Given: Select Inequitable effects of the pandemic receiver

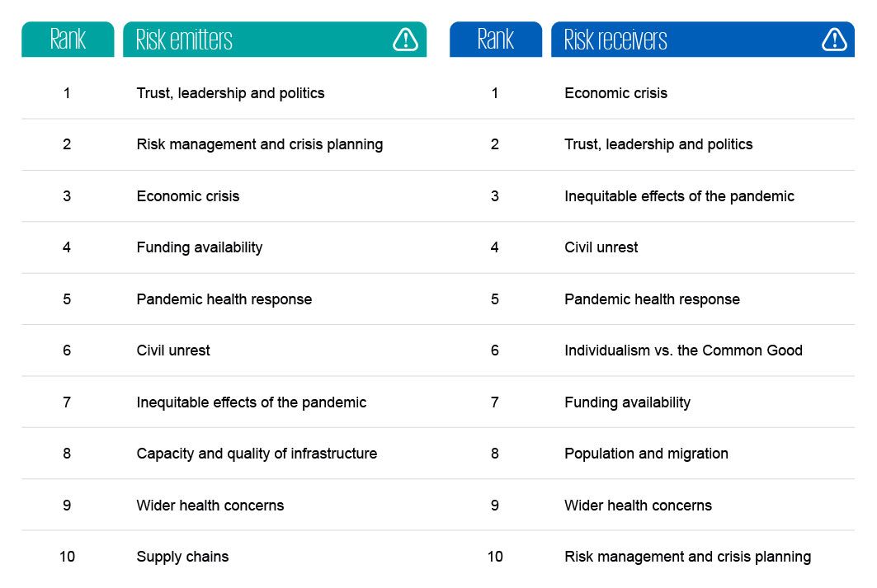Looking at the screenshot, I should click(x=679, y=196).
